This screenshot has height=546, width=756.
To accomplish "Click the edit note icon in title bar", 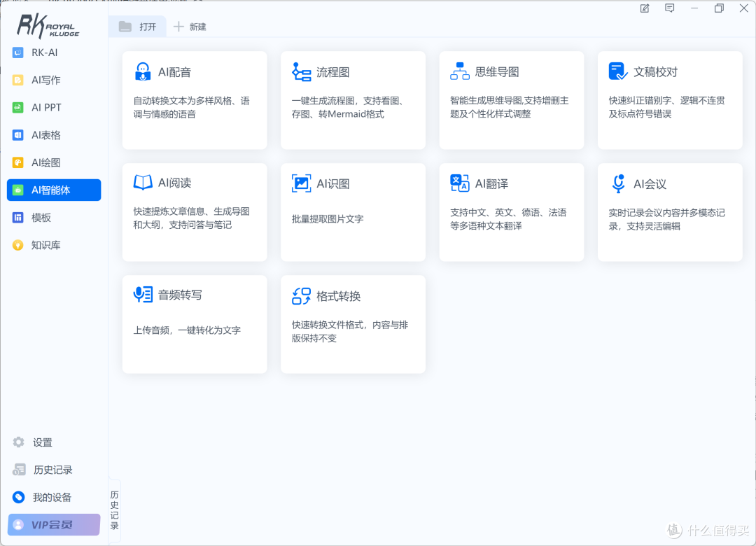I will pyautogui.click(x=645, y=8).
